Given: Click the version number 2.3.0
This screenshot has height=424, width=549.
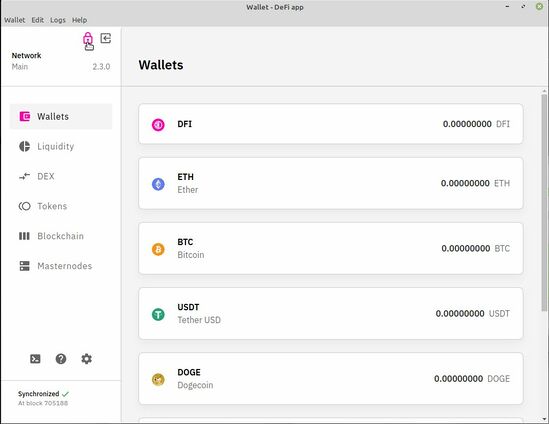Looking at the screenshot, I should 101,67.
